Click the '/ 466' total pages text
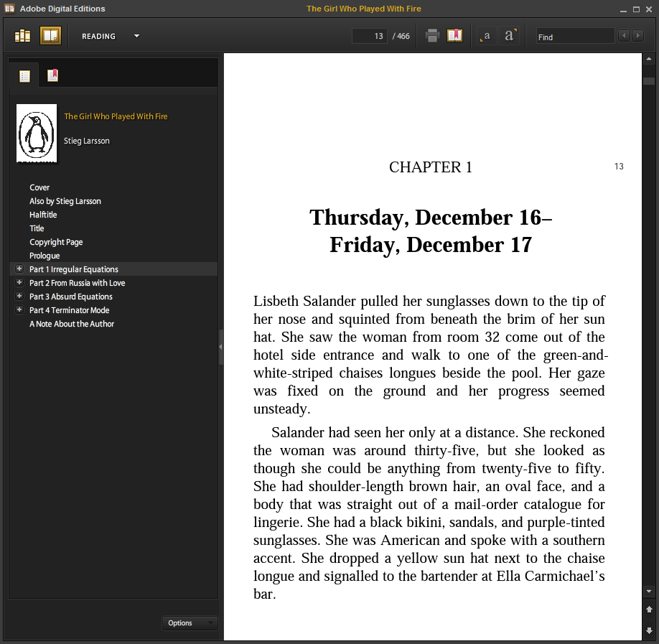 [x=401, y=36]
